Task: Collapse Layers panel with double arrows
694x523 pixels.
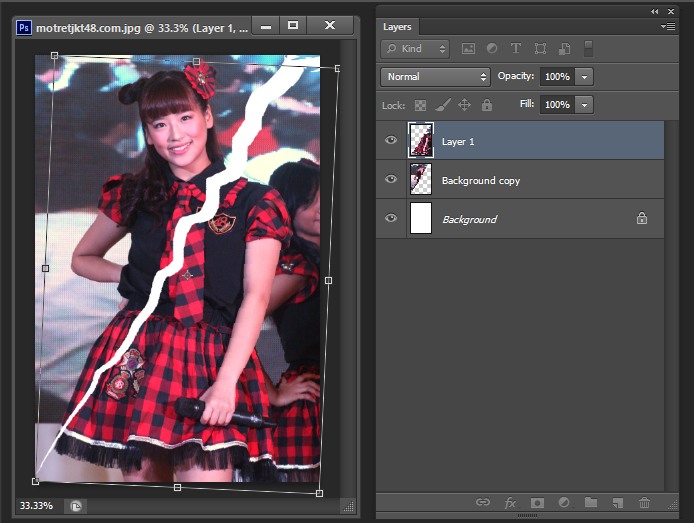Action: (655, 12)
